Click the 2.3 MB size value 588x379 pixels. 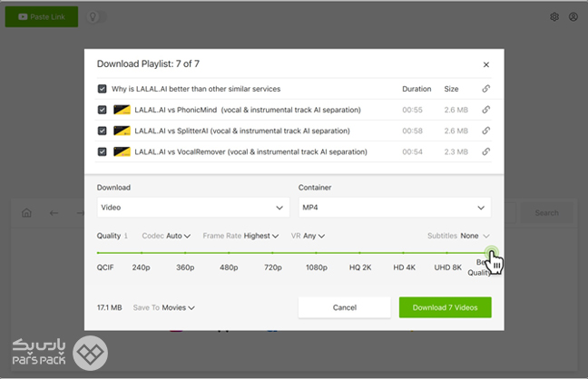456,151
